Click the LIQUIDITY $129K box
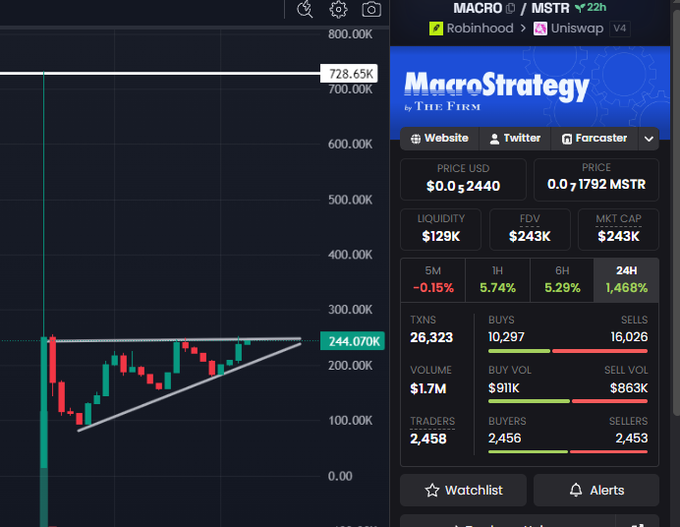The image size is (680, 527). pos(441,229)
